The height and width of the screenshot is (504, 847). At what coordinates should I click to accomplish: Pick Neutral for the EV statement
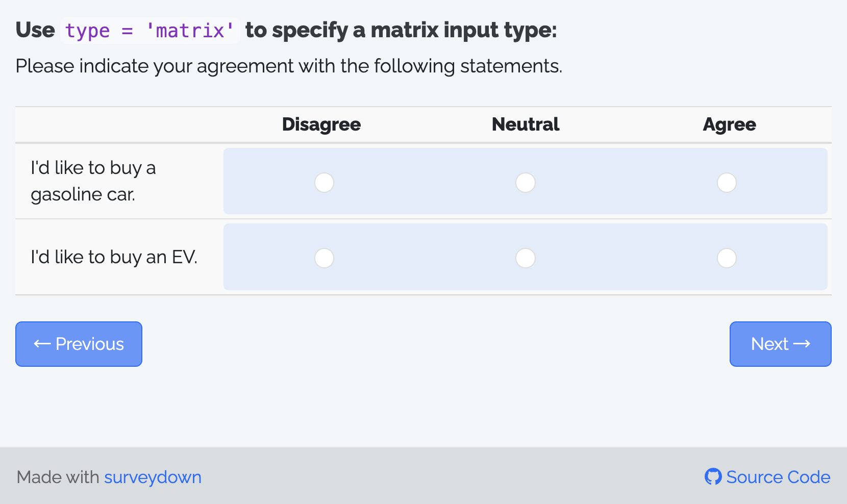525,258
